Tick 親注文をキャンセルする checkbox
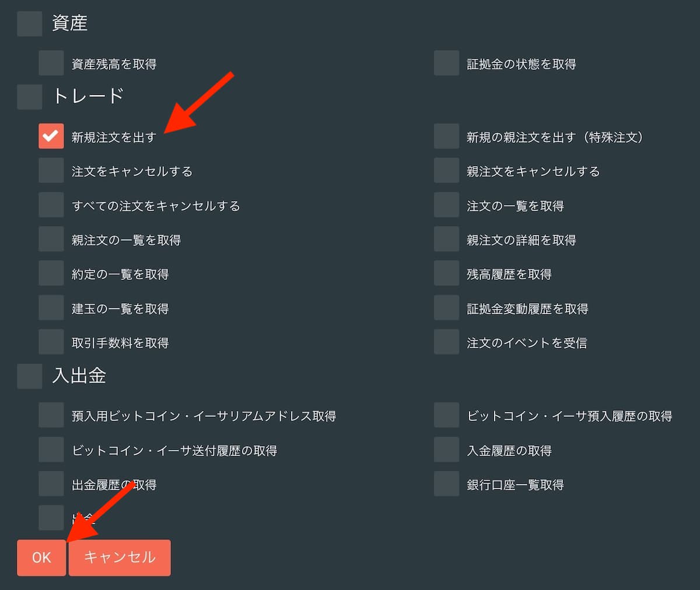 coord(446,171)
